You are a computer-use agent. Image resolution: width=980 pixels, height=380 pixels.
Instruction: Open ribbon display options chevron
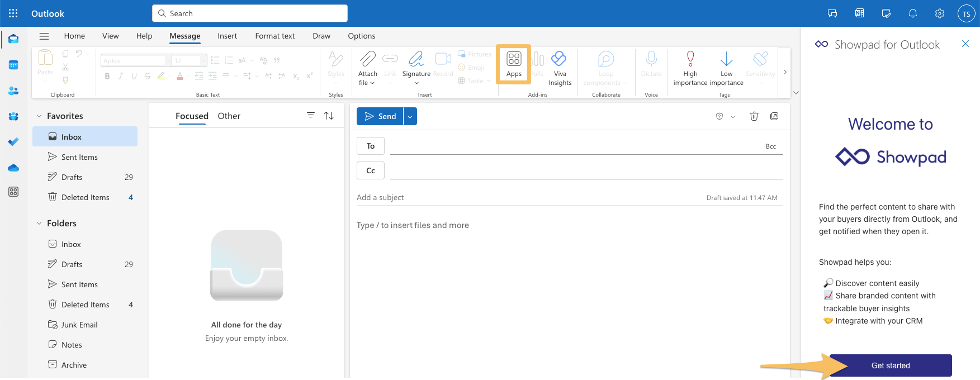(796, 93)
